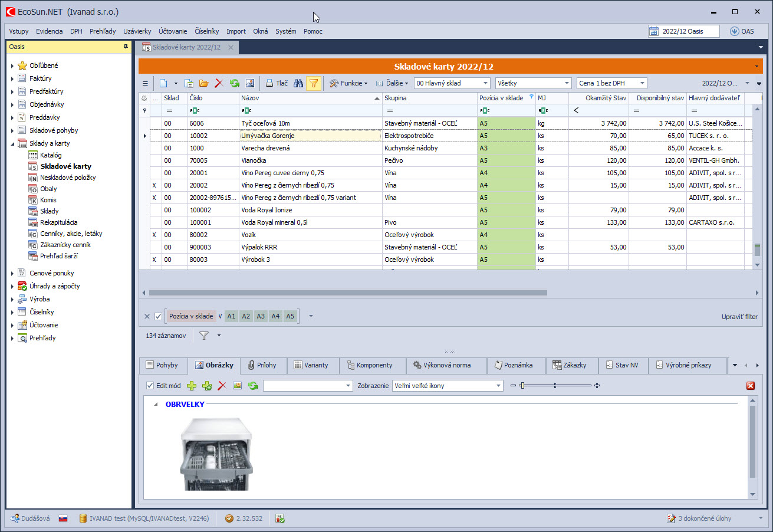
Task: Click the binoculars search icon
Action: 298,84
